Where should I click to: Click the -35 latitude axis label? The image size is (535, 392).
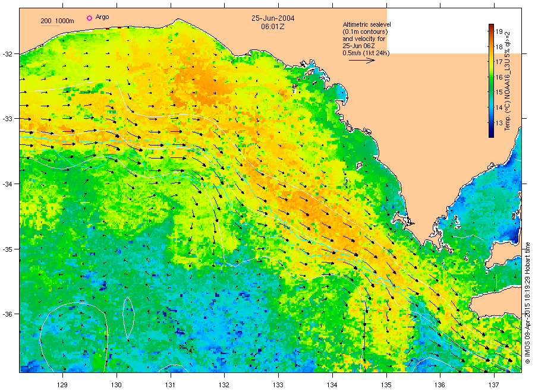click(7, 249)
